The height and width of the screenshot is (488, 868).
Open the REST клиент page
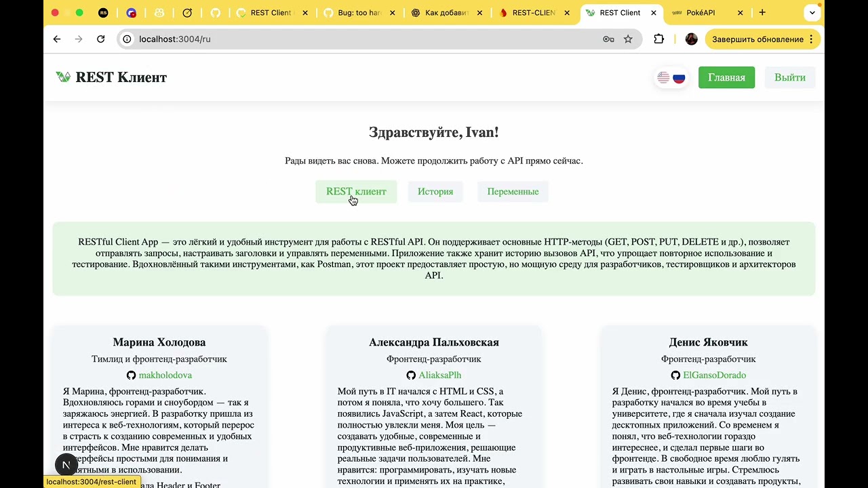356,192
